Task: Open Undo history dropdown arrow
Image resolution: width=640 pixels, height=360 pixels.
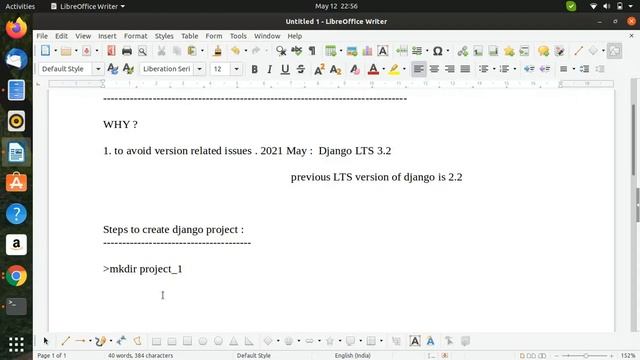Action: 246,51
